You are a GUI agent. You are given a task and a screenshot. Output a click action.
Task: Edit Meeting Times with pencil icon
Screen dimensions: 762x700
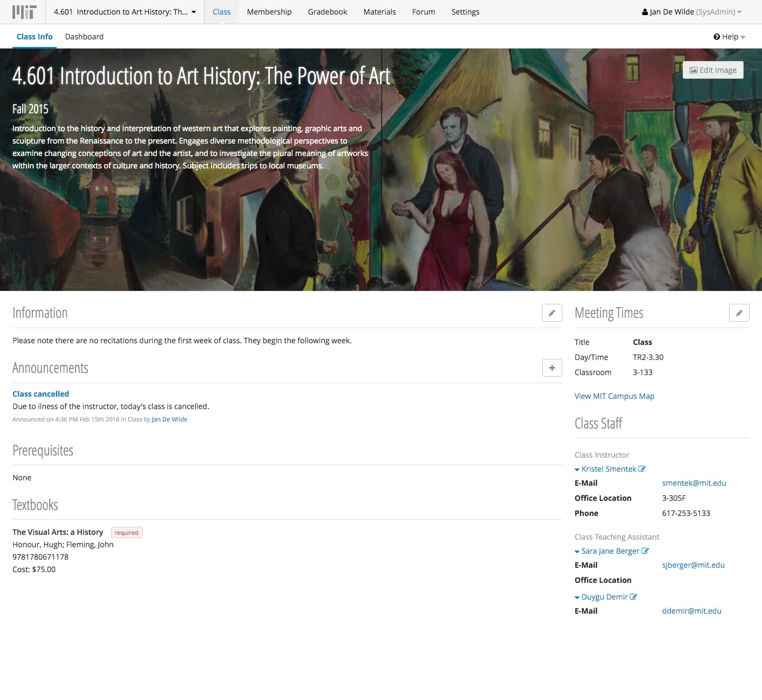739,313
